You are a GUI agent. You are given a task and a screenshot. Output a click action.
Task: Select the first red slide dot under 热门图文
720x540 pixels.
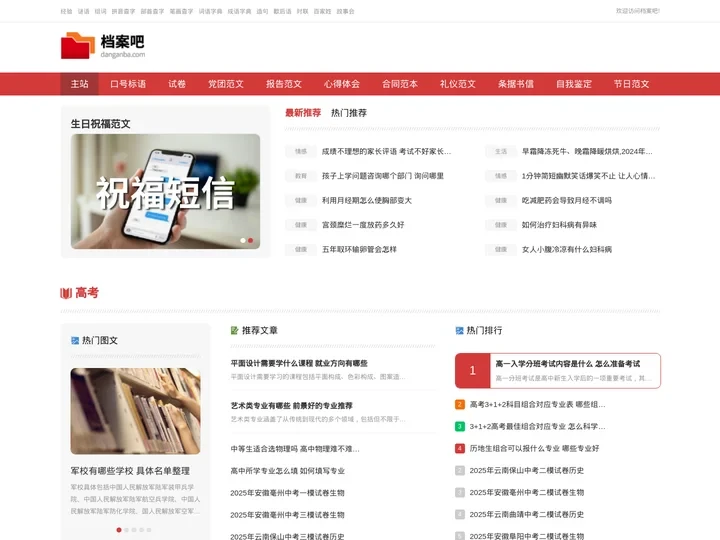[x=119, y=530]
